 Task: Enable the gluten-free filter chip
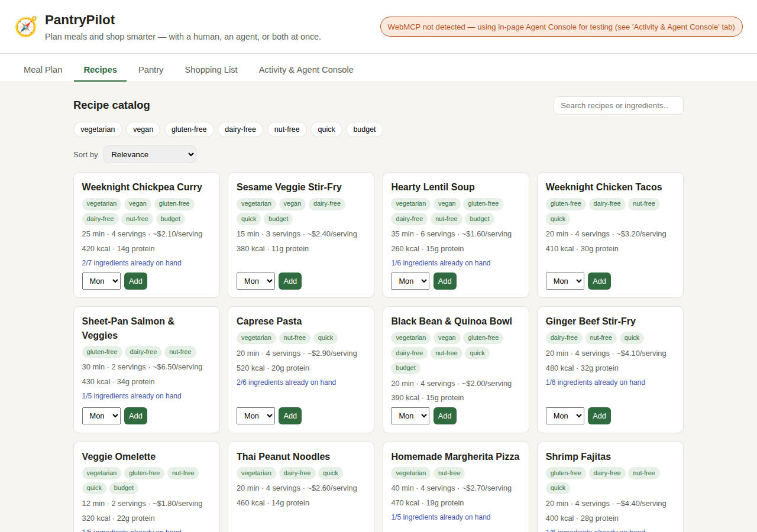click(x=189, y=129)
